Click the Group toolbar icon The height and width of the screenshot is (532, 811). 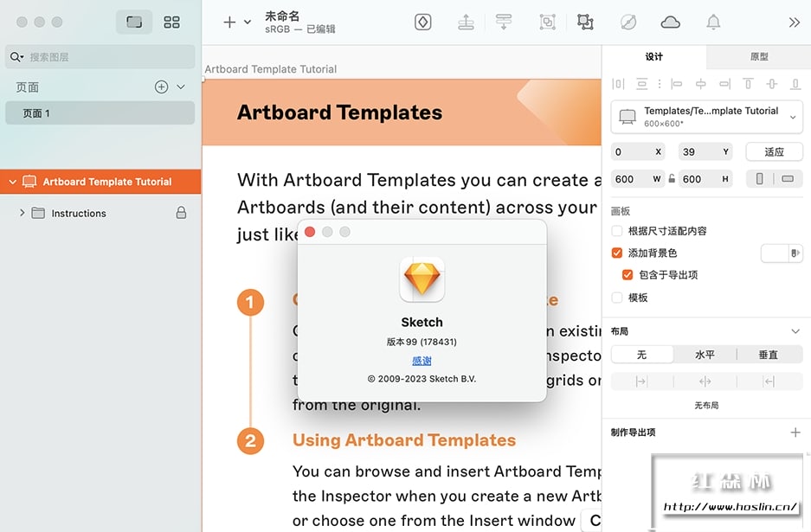pyautogui.click(x=547, y=22)
